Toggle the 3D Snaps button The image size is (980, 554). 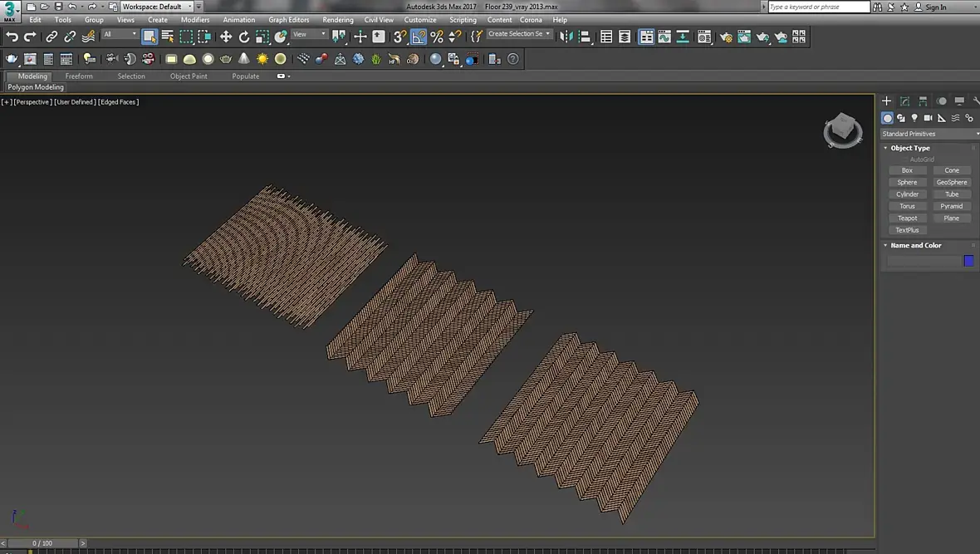400,37
